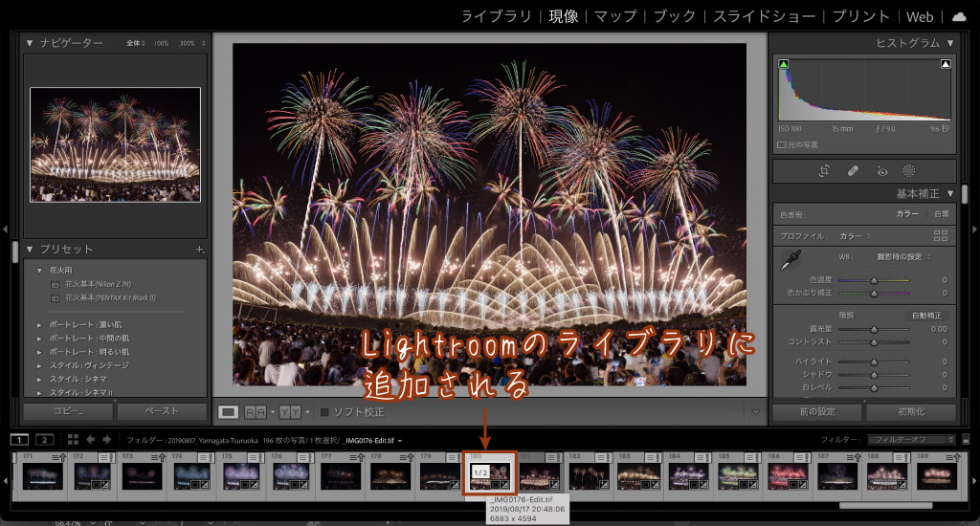980x526 pixels.
Task: Open the profile browser grid icon
Action: [941, 235]
